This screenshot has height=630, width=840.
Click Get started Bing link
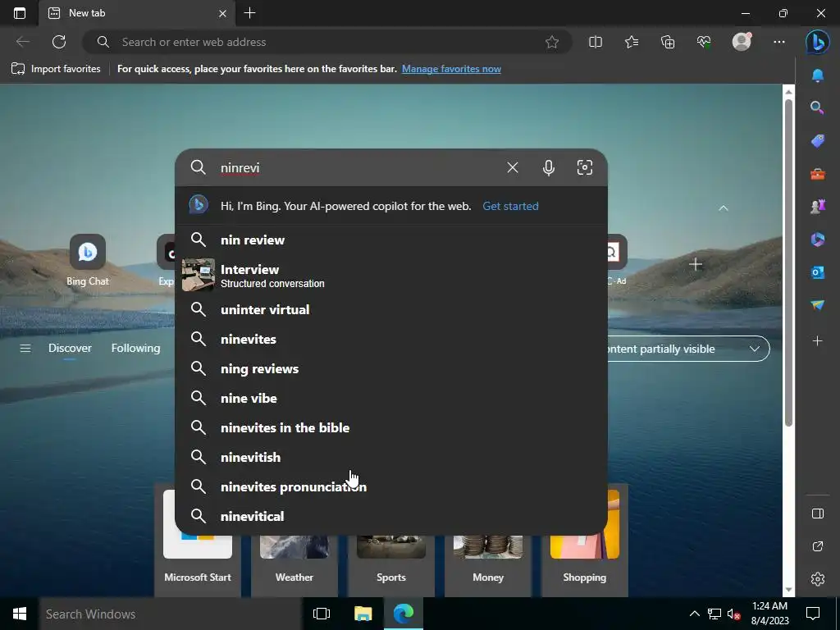tap(510, 206)
